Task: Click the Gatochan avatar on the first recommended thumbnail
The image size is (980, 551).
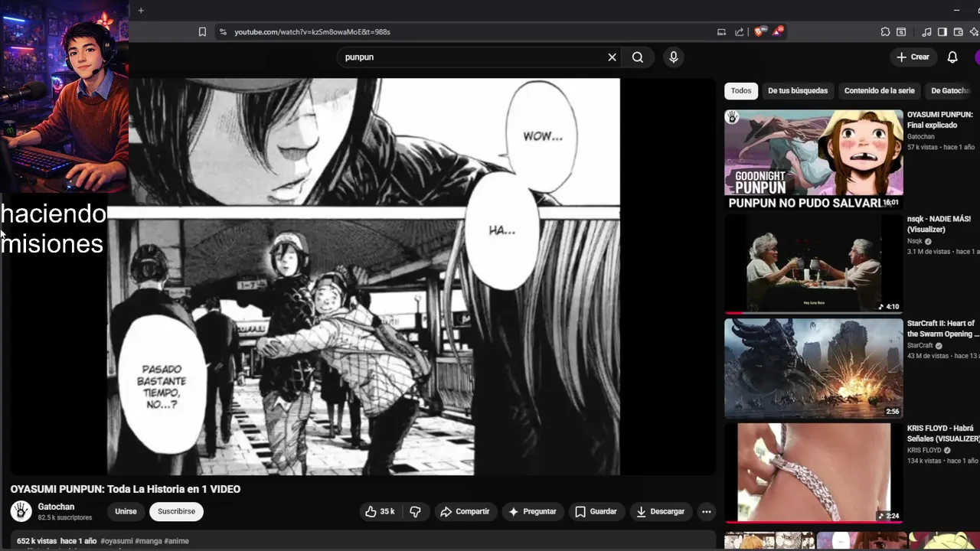Action: pos(733,117)
